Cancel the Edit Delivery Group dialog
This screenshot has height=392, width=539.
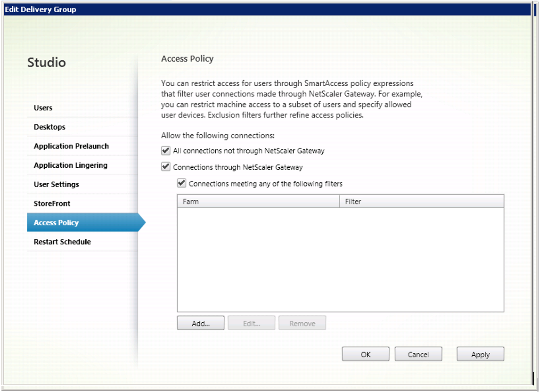[418, 354]
